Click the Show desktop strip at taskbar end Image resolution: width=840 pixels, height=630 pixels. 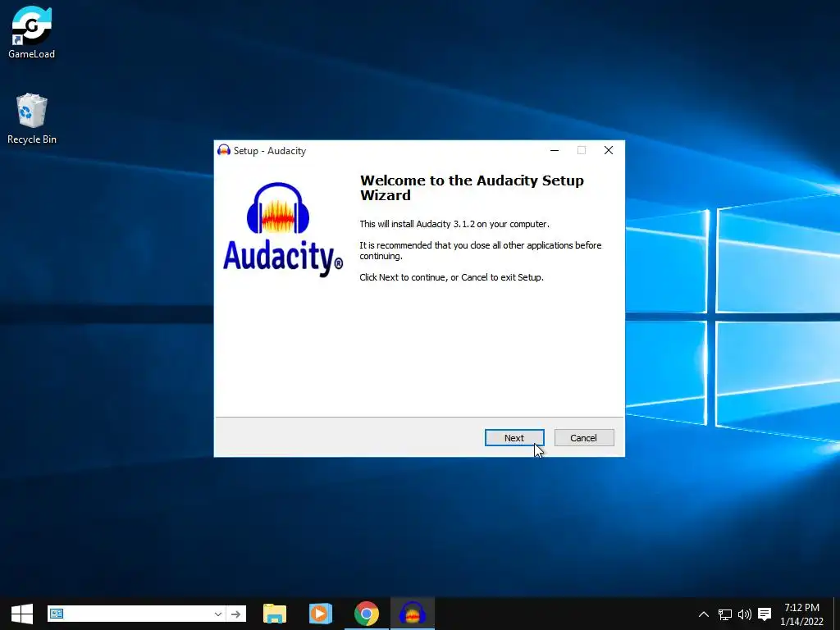837,614
